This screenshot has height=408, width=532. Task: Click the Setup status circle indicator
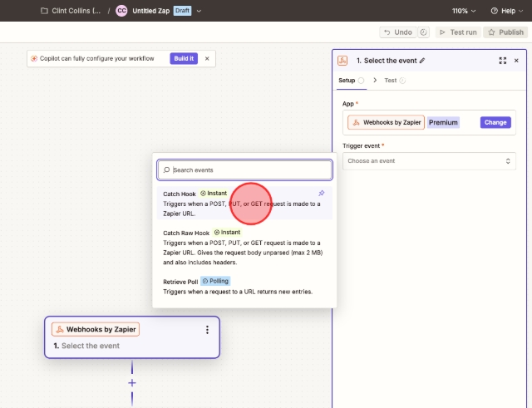coord(361,81)
